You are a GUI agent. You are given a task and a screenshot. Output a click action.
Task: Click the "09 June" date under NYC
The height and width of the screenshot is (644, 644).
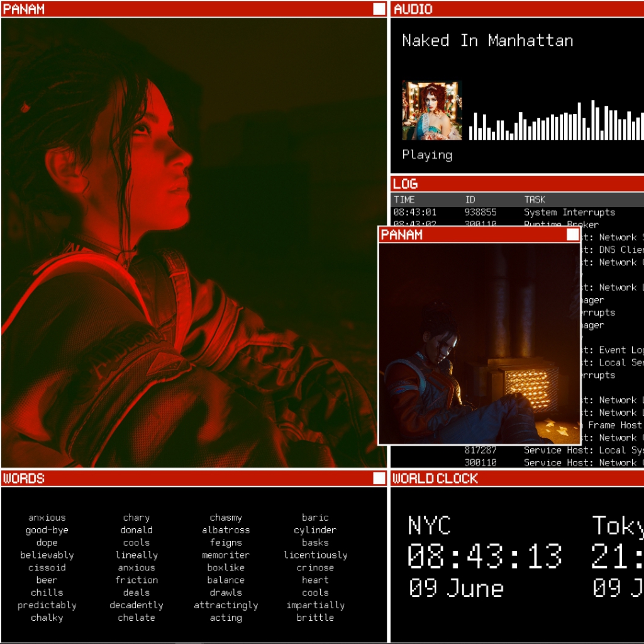click(x=456, y=588)
